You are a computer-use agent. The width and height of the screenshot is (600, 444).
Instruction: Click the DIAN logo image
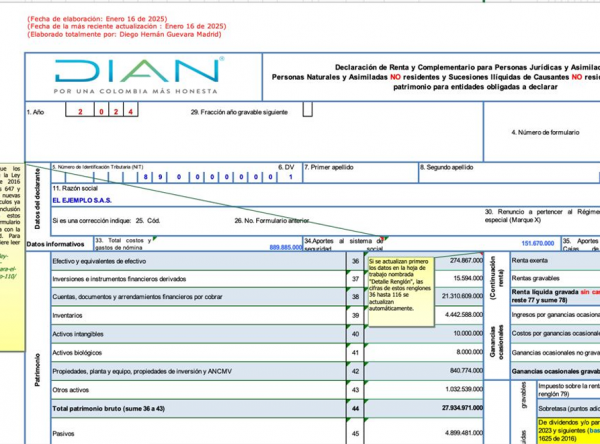click(x=139, y=76)
